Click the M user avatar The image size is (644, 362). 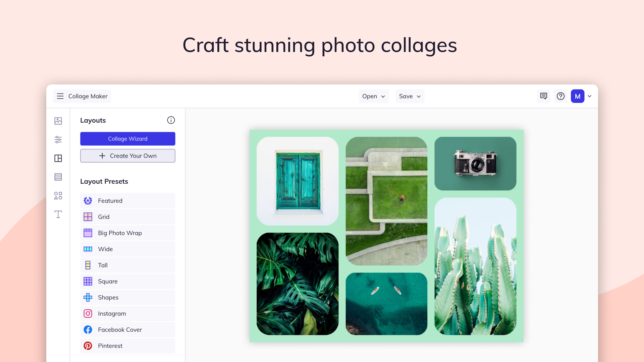click(578, 96)
